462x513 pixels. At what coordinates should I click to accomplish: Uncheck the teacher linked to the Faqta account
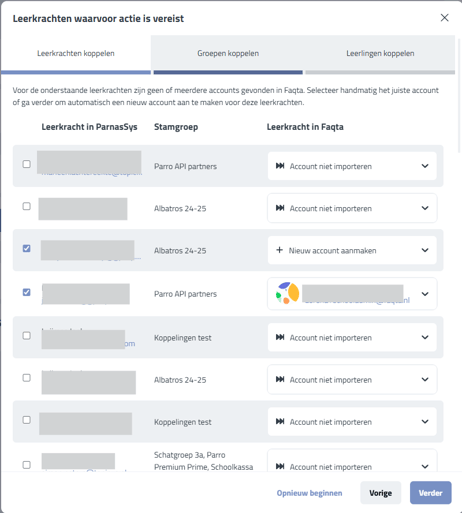point(26,292)
